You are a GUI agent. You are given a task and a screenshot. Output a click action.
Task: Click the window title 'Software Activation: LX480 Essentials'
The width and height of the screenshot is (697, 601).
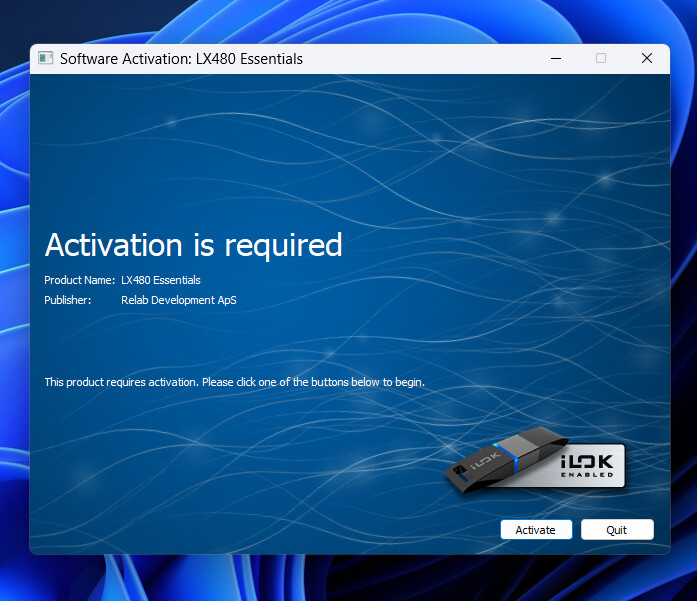pyautogui.click(x=181, y=59)
